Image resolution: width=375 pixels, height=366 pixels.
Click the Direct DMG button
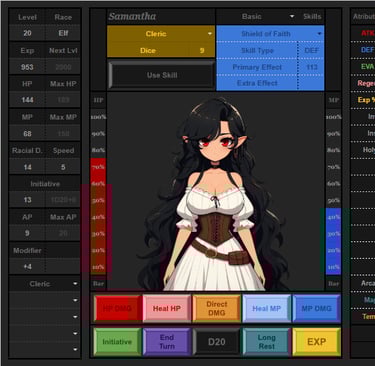point(217,308)
